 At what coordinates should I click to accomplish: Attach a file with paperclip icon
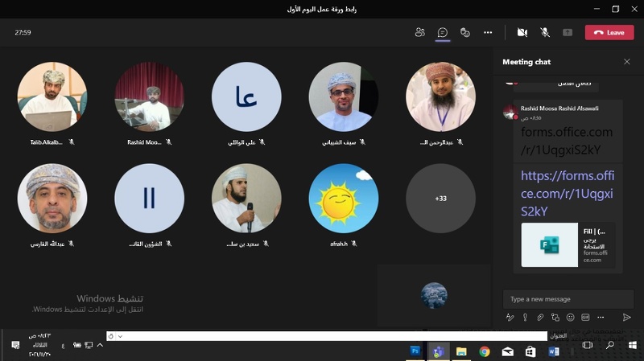[540, 317]
